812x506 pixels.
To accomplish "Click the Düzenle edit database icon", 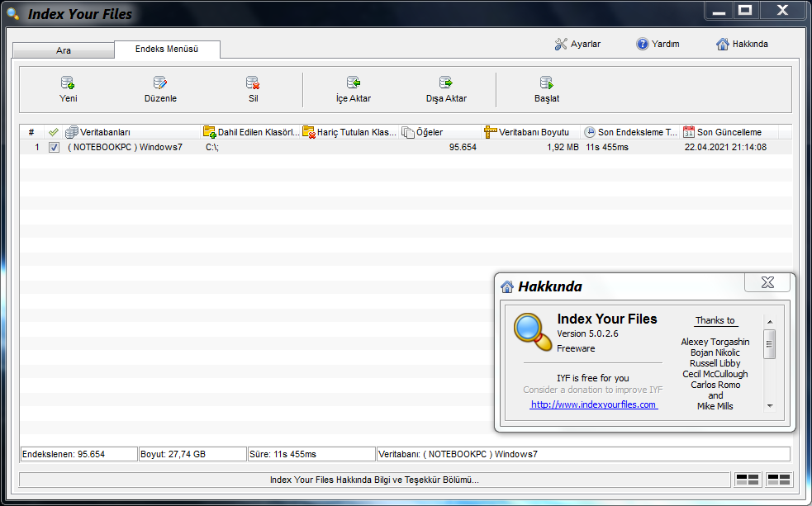I will tap(160, 83).
